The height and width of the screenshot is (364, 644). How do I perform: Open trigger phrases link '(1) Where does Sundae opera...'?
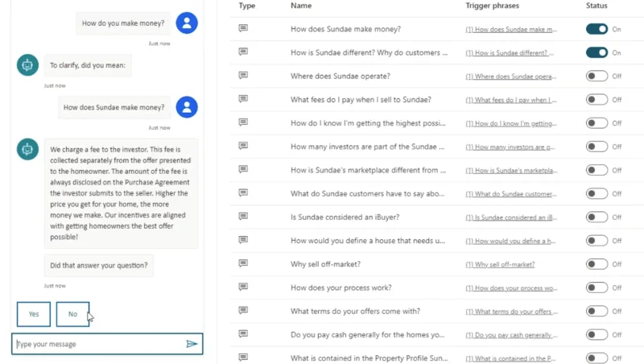[x=511, y=77]
